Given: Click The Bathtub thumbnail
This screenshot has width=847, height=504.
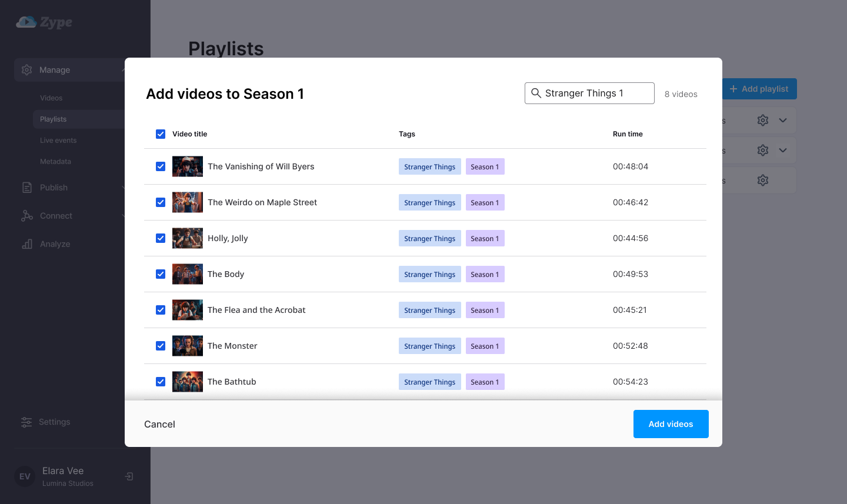Looking at the screenshot, I should [x=188, y=382].
